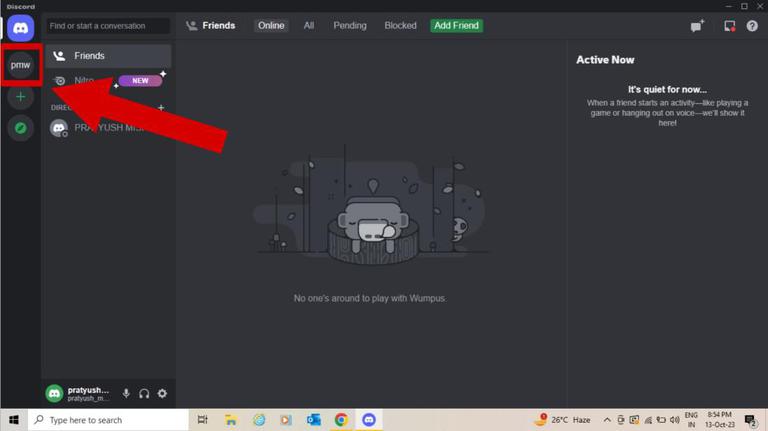Focus Find or start a conversation field
768x431 pixels.
pyautogui.click(x=108, y=26)
